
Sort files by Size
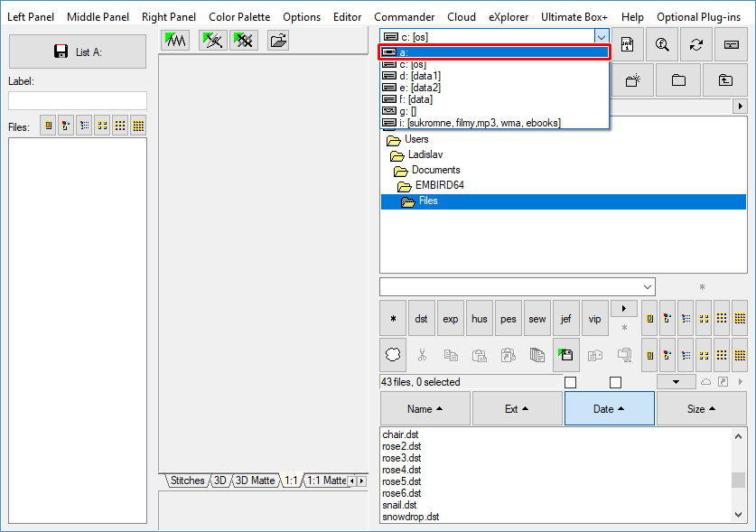coord(702,408)
